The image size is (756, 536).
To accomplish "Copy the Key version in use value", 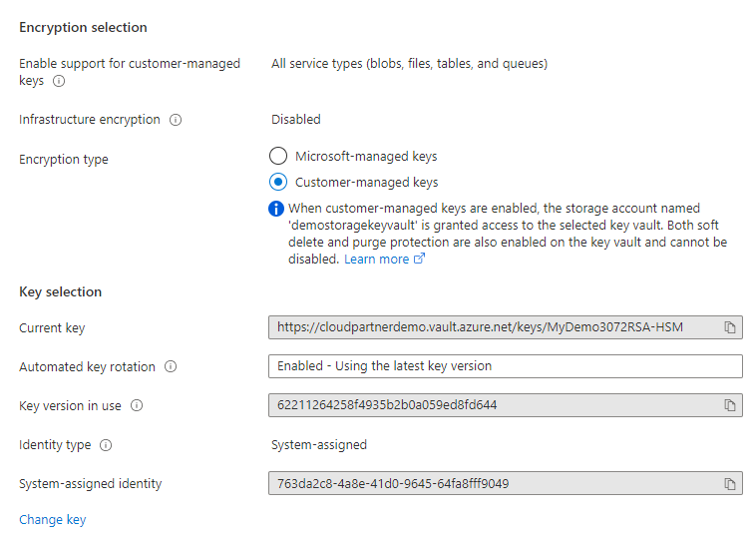I will coord(730,405).
